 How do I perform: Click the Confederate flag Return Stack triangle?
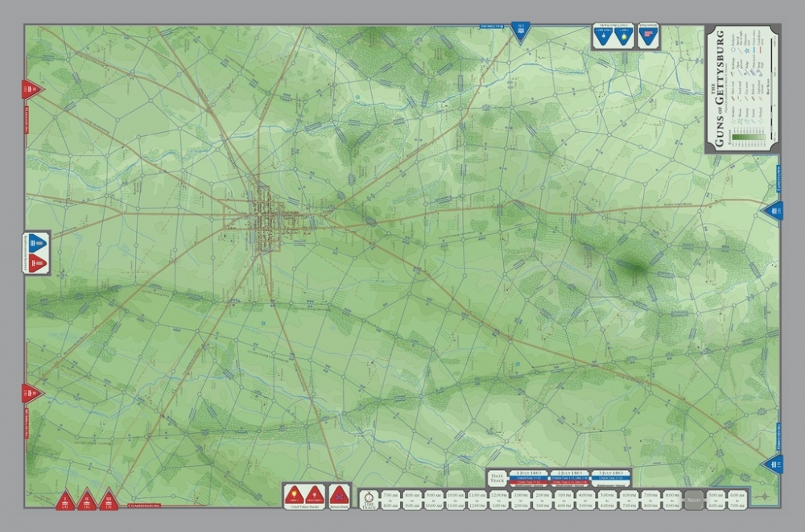(x=339, y=495)
